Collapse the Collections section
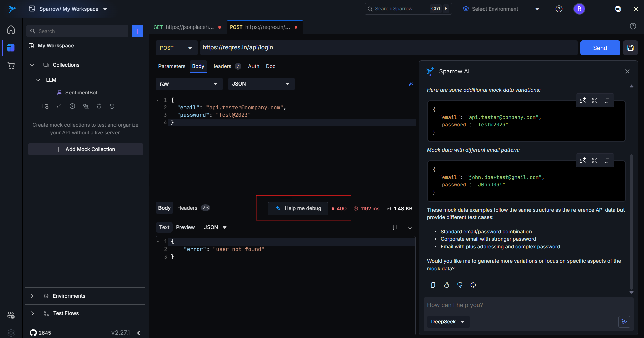The height and width of the screenshot is (338, 644). [x=32, y=65]
